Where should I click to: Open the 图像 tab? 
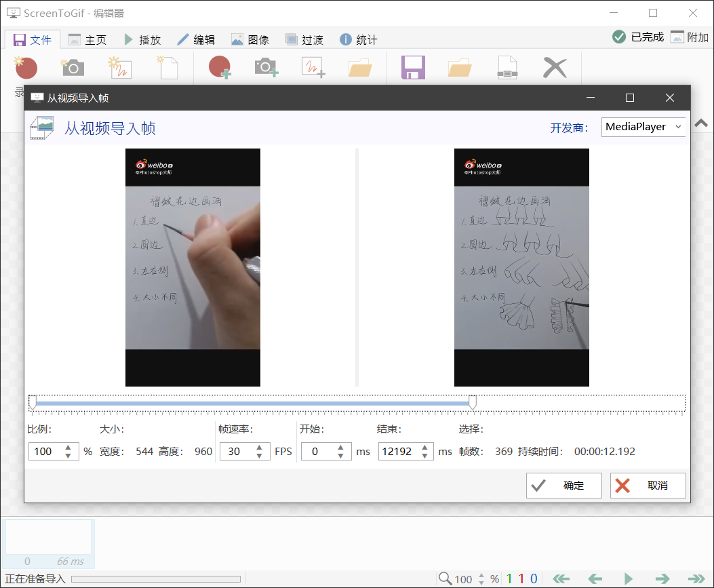pos(250,40)
